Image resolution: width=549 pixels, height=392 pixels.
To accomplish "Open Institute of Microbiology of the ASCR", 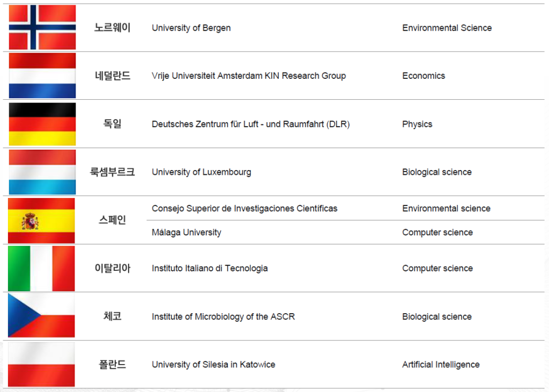I will coord(224,317).
